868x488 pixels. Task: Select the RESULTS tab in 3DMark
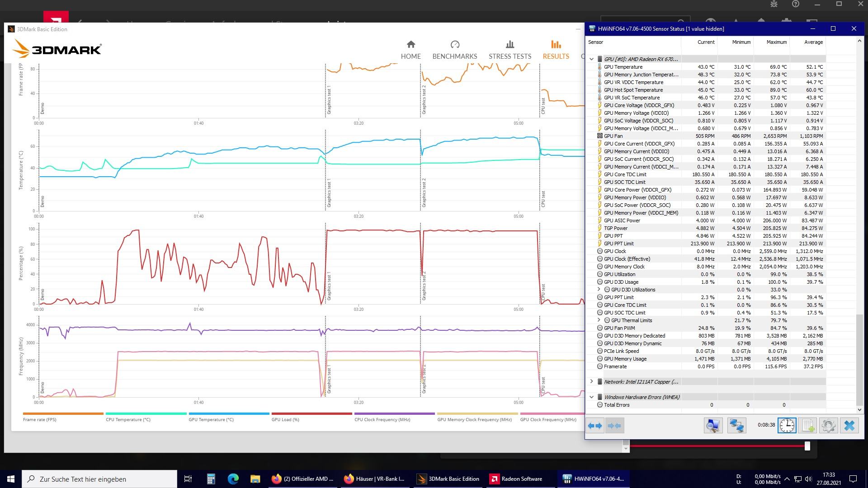tap(556, 50)
